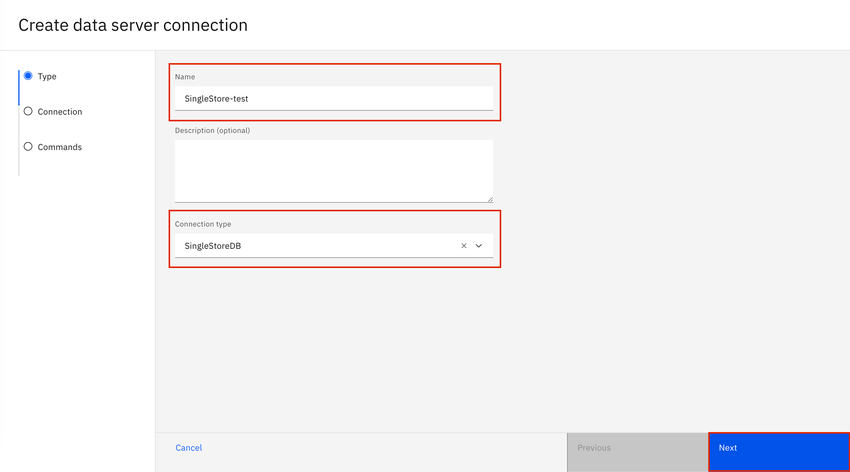Select the Type step radio button
This screenshot has height=472, width=850.
point(28,76)
